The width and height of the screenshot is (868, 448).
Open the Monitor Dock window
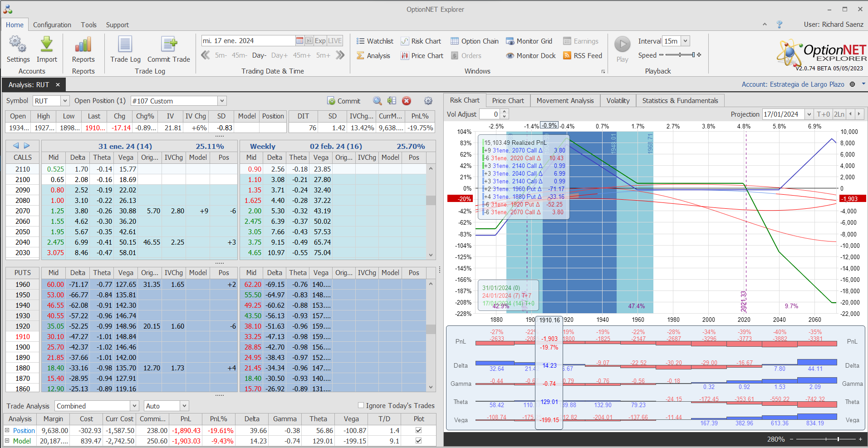[531, 56]
